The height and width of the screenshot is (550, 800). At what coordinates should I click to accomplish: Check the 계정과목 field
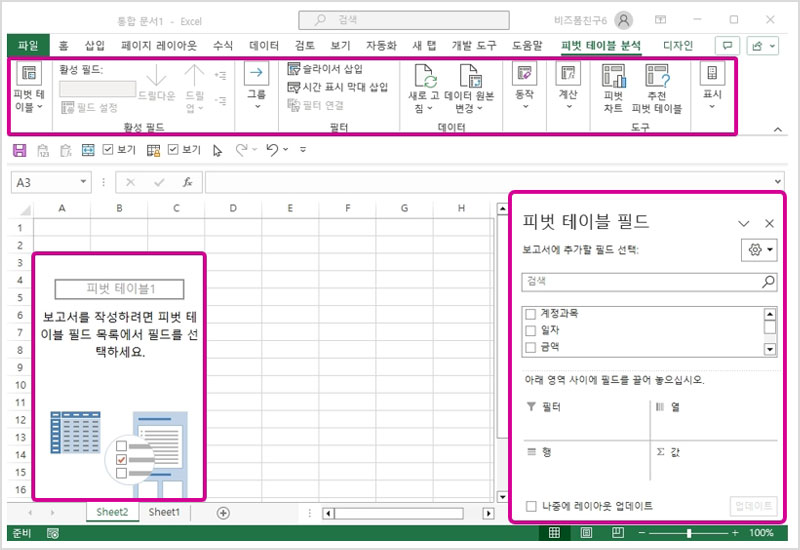(531, 314)
